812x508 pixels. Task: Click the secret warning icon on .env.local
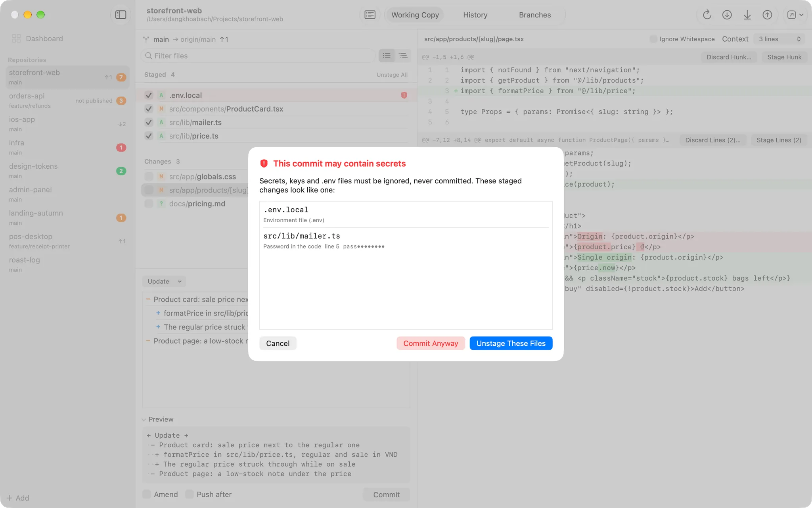[x=404, y=95]
